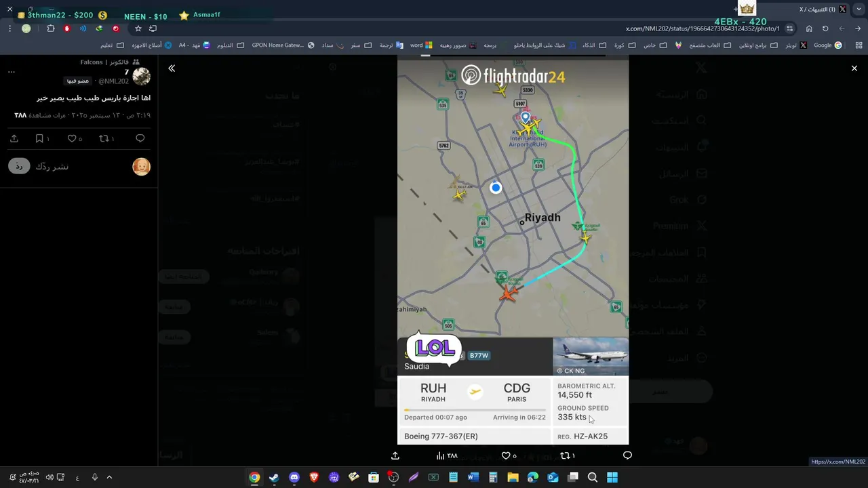Viewport: 868px width, 488px height.
Task: Open the 'ترجمة' bookmark
Action: 391,45
